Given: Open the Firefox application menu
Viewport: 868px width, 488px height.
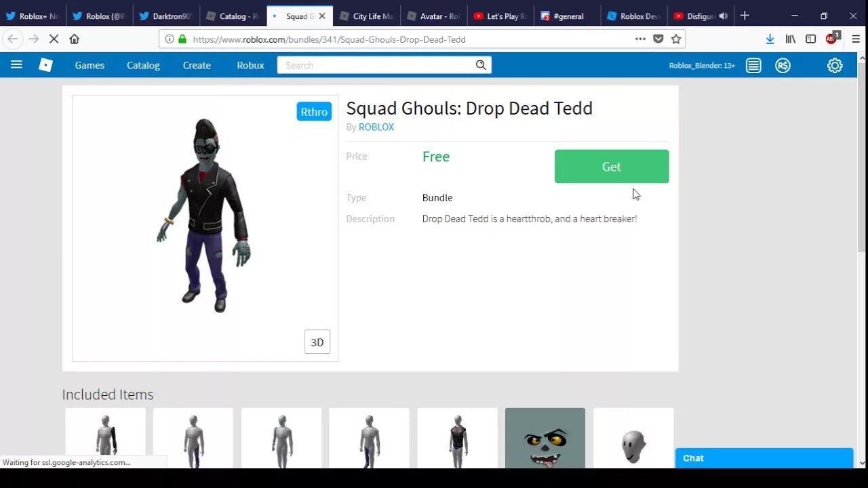Looking at the screenshot, I should pyautogui.click(x=855, y=39).
